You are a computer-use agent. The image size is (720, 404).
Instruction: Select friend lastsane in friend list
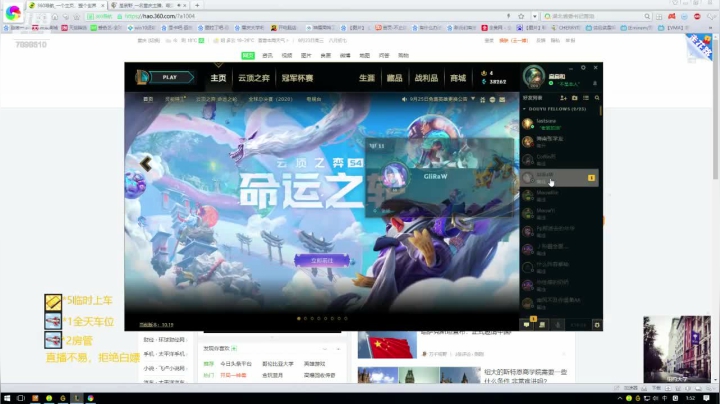click(x=559, y=124)
